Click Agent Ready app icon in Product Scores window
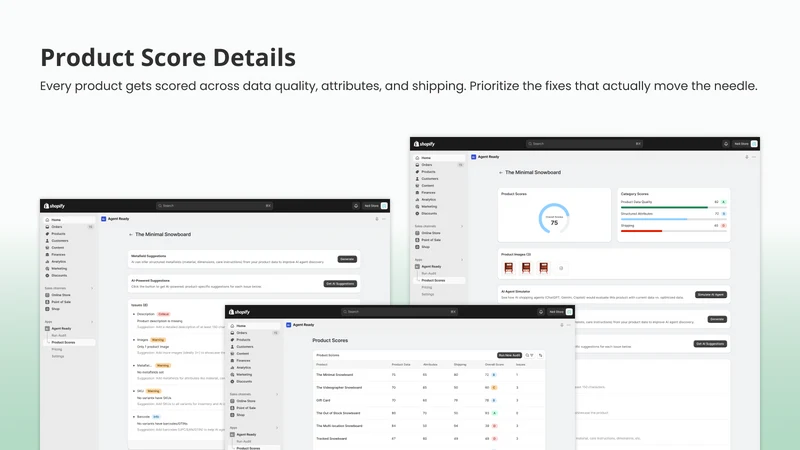800x450 pixels. [x=289, y=325]
